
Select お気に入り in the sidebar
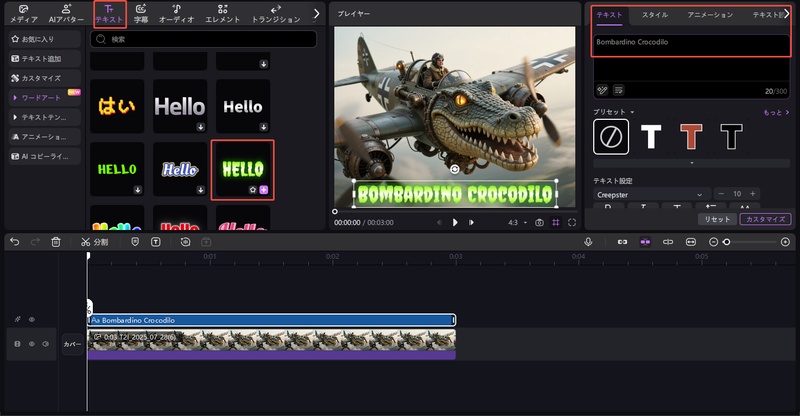click(44, 39)
